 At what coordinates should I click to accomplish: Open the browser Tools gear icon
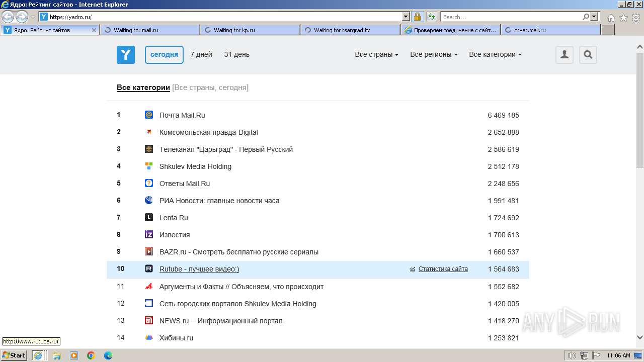[636, 17]
